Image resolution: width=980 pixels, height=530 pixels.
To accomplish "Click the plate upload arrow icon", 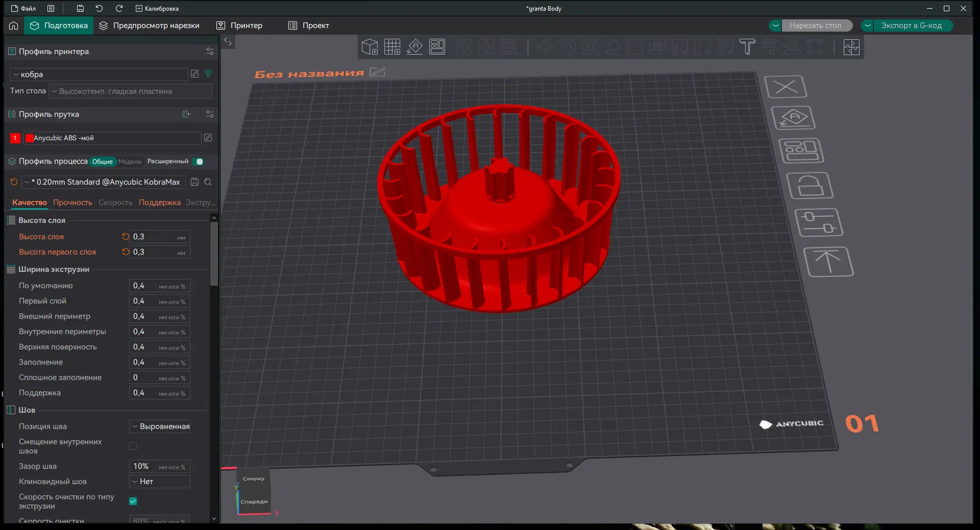I will point(828,262).
